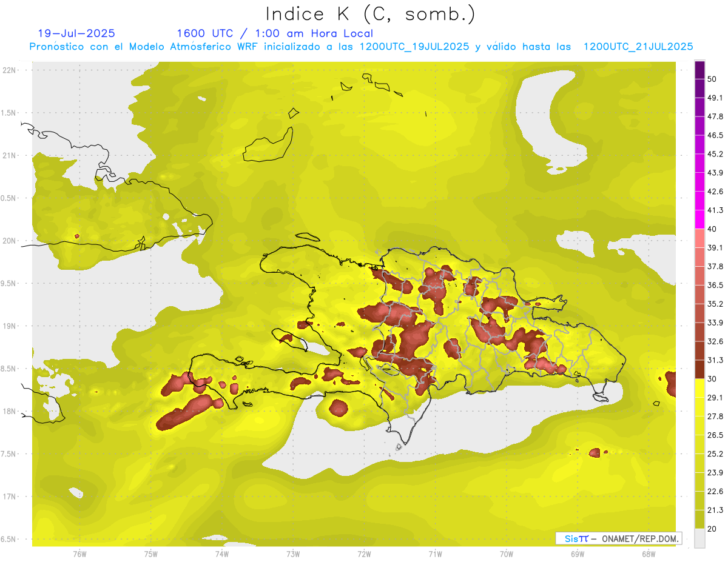Click the '27.8' value on the color scale
728x562 pixels.
[x=715, y=416]
